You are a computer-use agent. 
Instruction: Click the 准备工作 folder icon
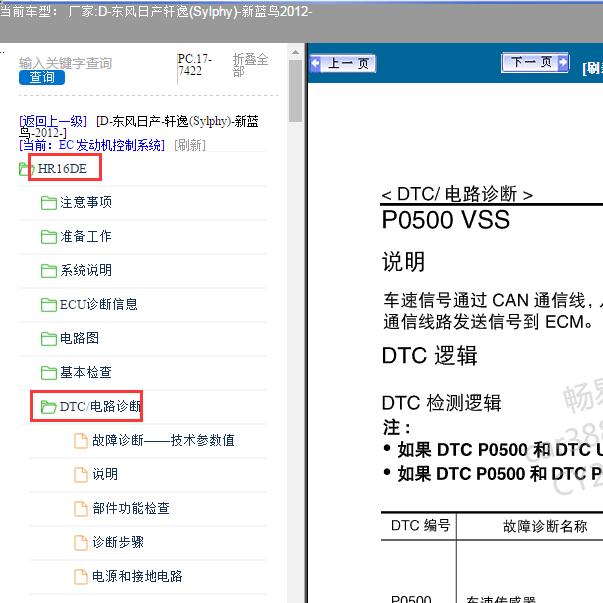(48, 237)
